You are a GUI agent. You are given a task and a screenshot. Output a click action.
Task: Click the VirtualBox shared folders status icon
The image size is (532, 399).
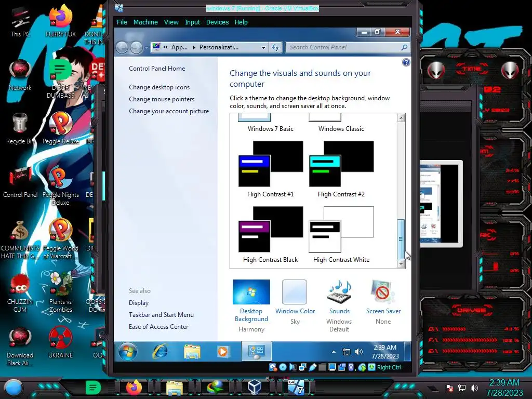(322, 367)
